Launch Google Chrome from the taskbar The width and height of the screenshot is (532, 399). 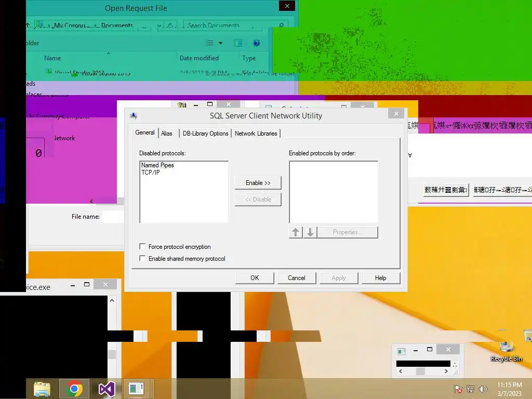[74, 389]
